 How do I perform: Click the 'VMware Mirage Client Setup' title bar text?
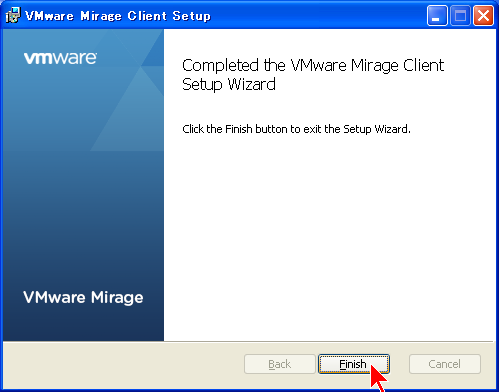pyautogui.click(x=118, y=16)
